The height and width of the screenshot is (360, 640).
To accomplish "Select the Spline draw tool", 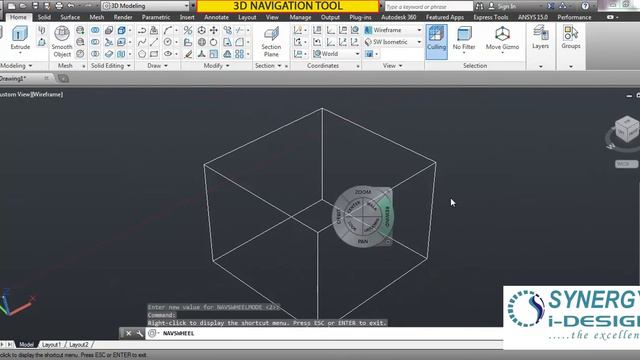I will [142, 42].
